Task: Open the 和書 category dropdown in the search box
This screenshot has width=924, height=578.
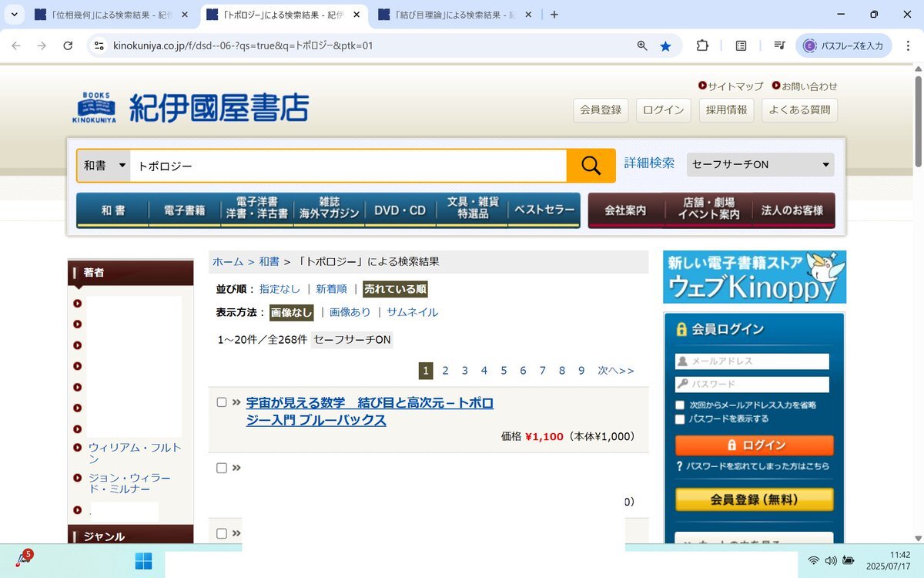Action: coord(104,166)
